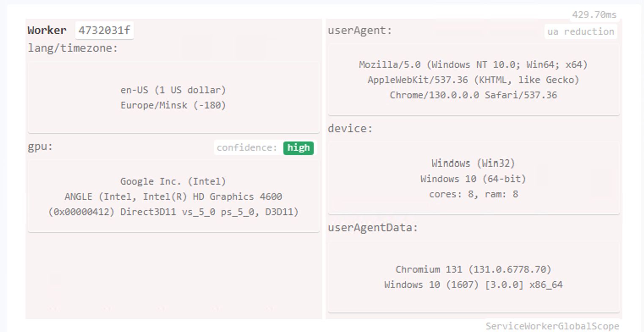
Task: Click the gpu section label
Action: (40, 147)
